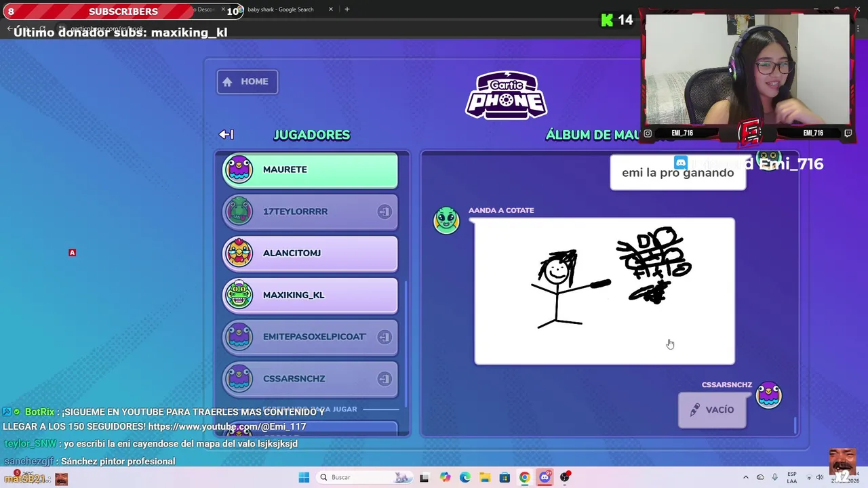Open Google Chrome from the taskbar
The width and height of the screenshot is (868, 488).
coord(525,478)
